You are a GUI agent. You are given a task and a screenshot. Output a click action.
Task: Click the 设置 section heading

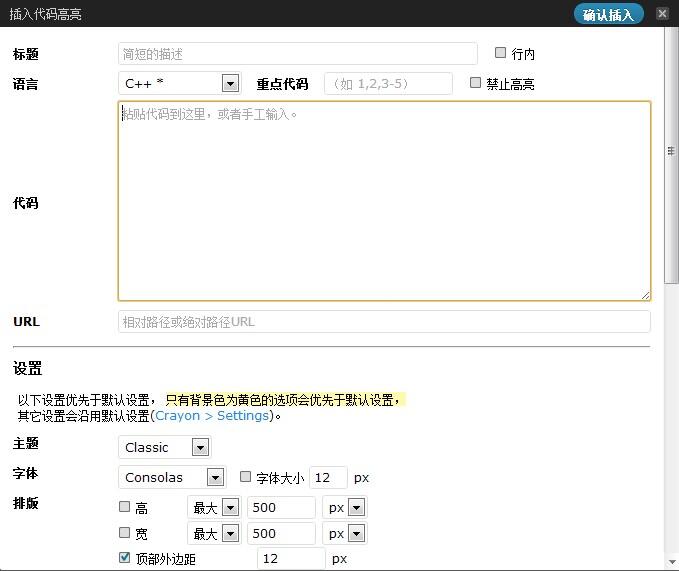(x=27, y=368)
